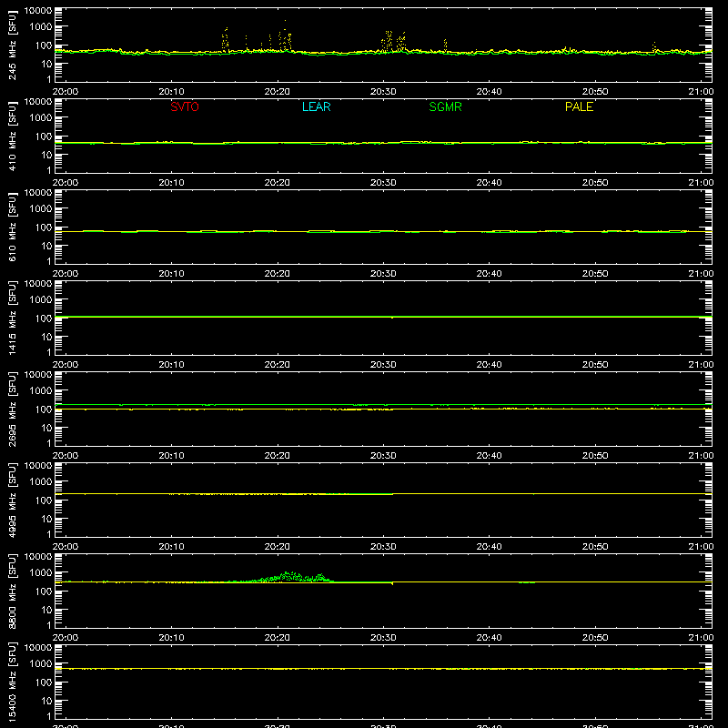The image size is (728, 728).
Task: Click the 20:50 label under 245 MHz plot
Action: [x=595, y=92]
